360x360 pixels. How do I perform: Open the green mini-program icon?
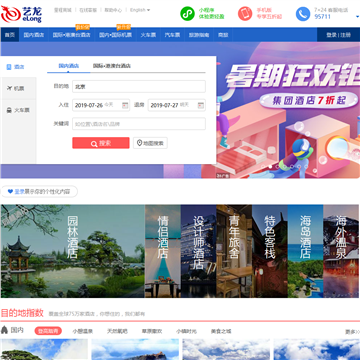click(187, 14)
